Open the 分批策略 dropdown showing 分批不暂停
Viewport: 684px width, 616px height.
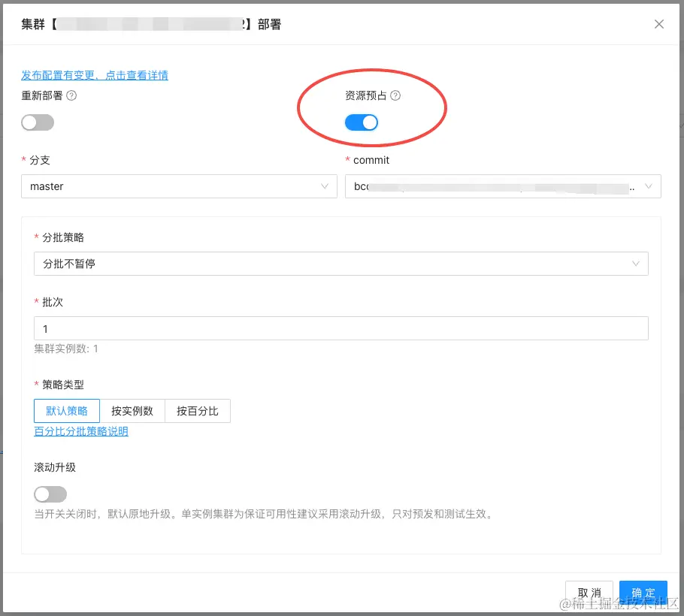341,264
